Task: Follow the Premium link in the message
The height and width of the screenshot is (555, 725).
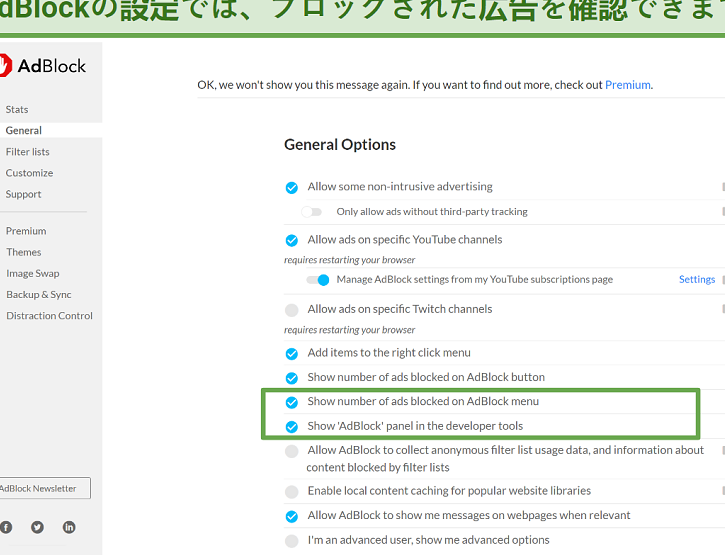Action: 627,85
